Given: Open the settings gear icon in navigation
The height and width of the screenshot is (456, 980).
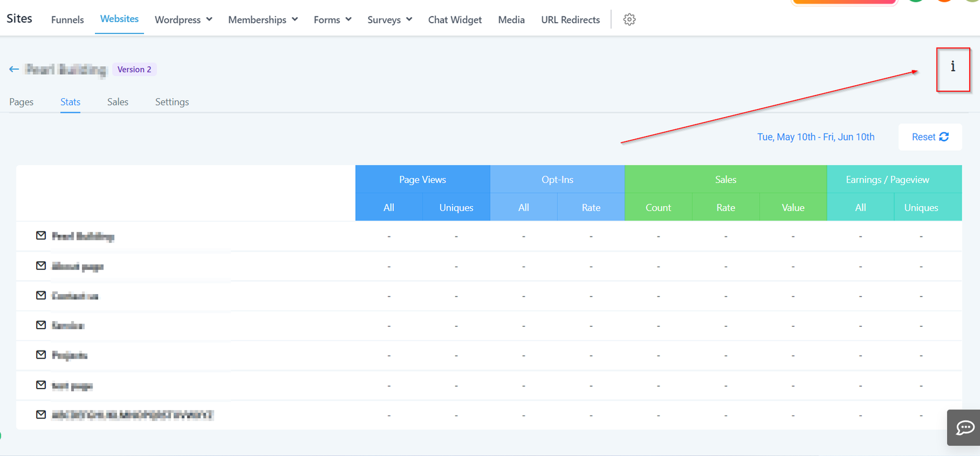Looking at the screenshot, I should click(629, 20).
